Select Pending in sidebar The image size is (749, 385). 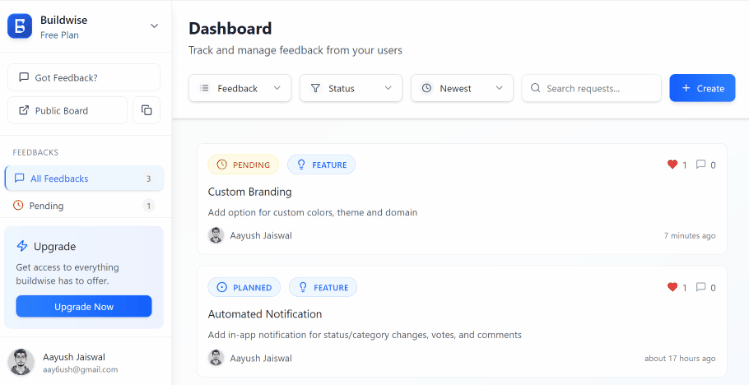[84, 206]
